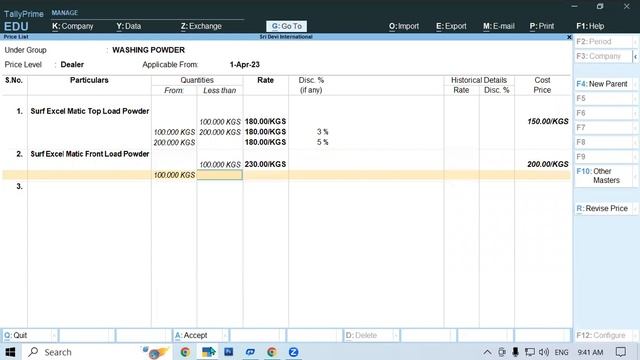Open the notifications center icon

coord(621,352)
